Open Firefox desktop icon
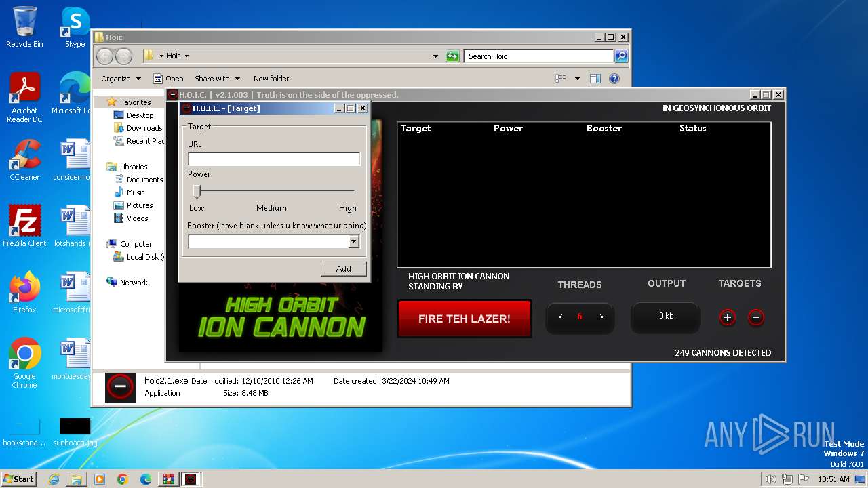868x488 pixels. coord(24,293)
